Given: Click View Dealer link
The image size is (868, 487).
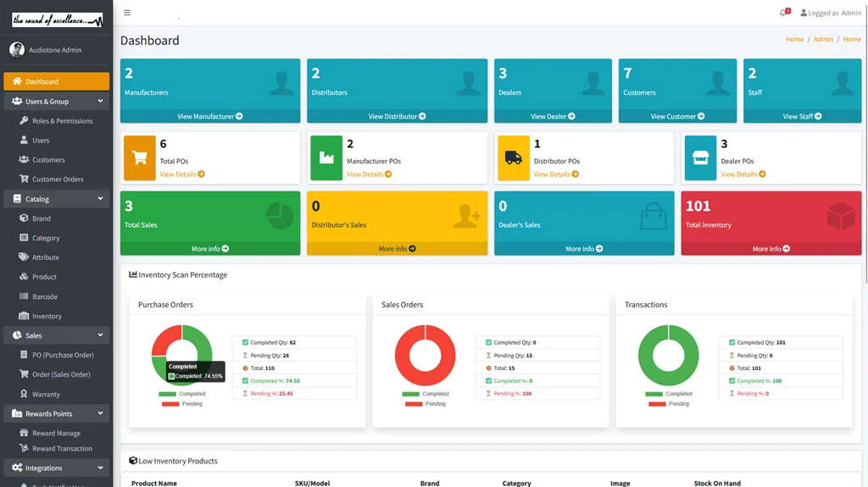Looking at the screenshot, I should click(553, 116).
